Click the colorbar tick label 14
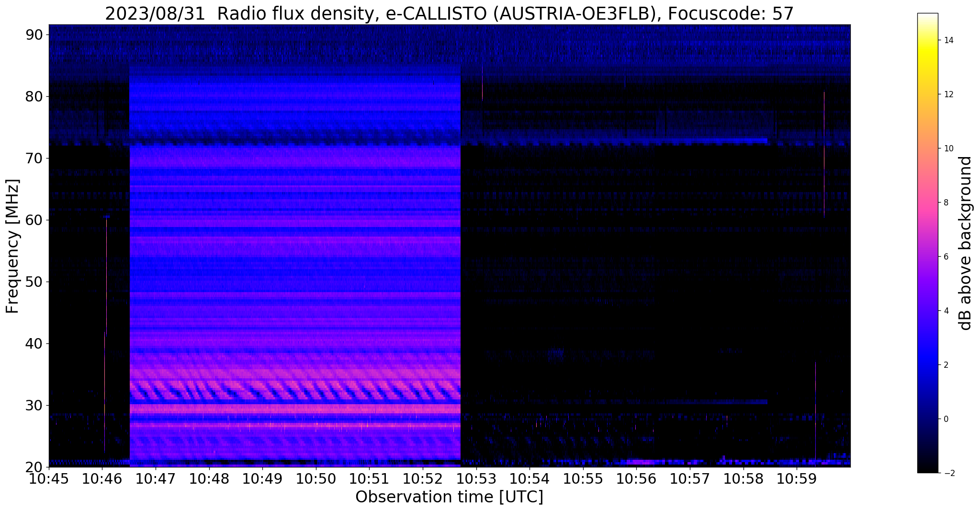Viewport: 980px width, 511px height. tap(947, 40)
